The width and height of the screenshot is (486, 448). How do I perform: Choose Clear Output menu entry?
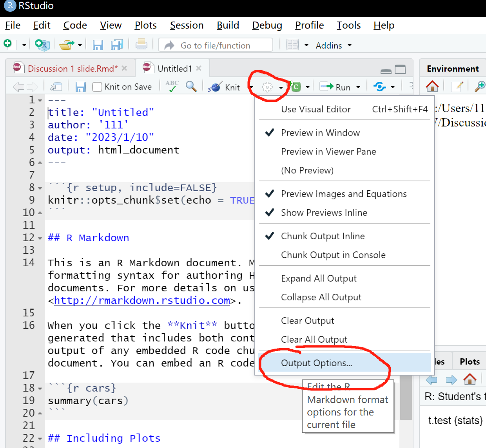point(345,321)
